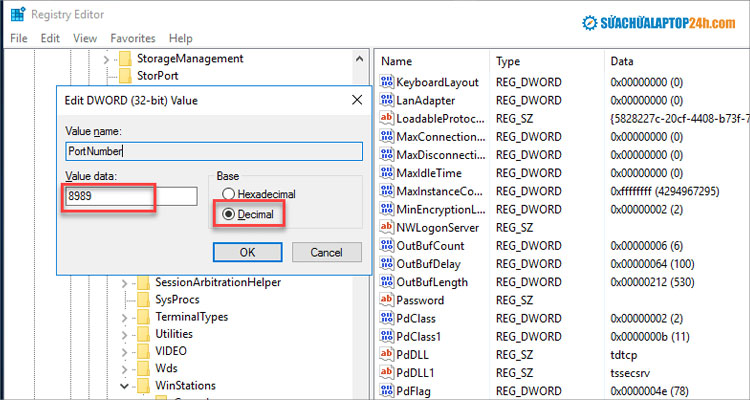Open the File menu
Screen dimensions: 750x400
pyautogui.click(x=19, y=38)
